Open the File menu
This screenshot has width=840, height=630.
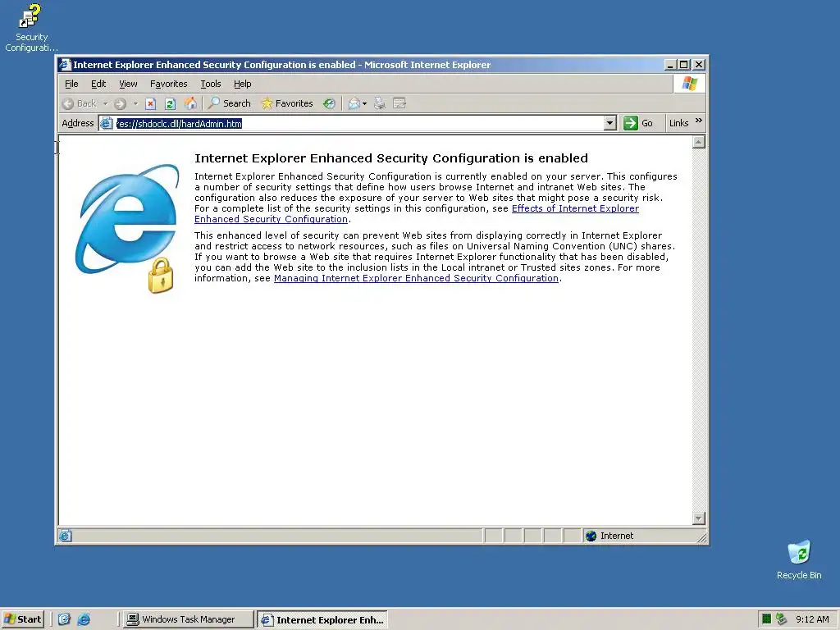pos(71,84)
